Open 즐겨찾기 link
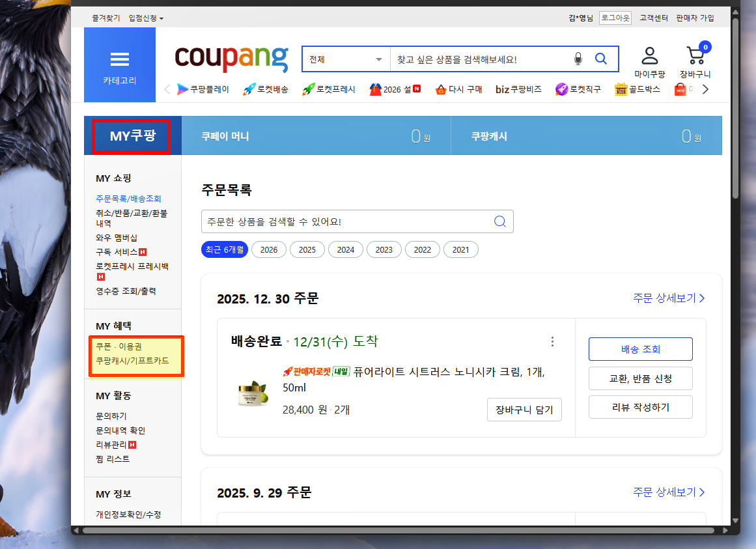This screenshot has width=756, height=549. click(x=105, y=18)
